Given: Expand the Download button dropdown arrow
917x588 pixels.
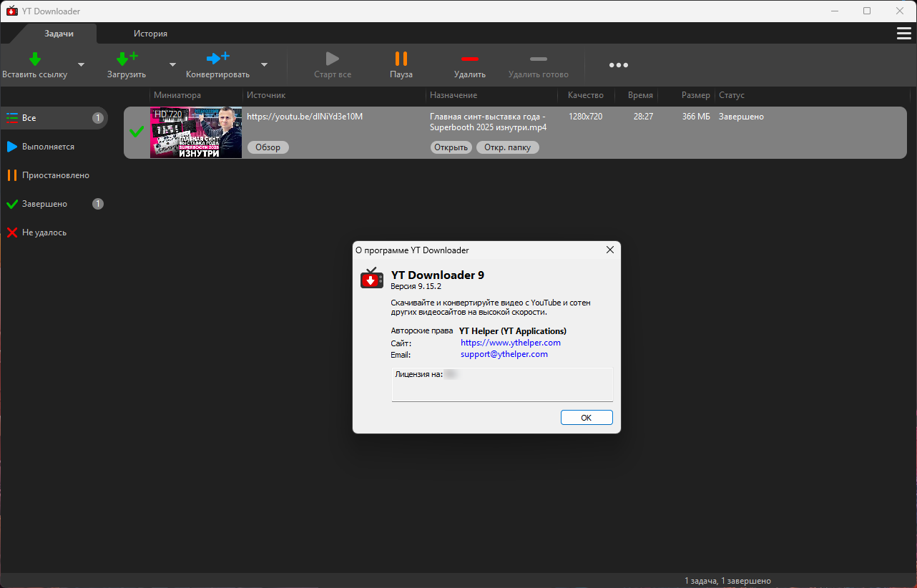Looking at the screenshot, I should [172, 64].
